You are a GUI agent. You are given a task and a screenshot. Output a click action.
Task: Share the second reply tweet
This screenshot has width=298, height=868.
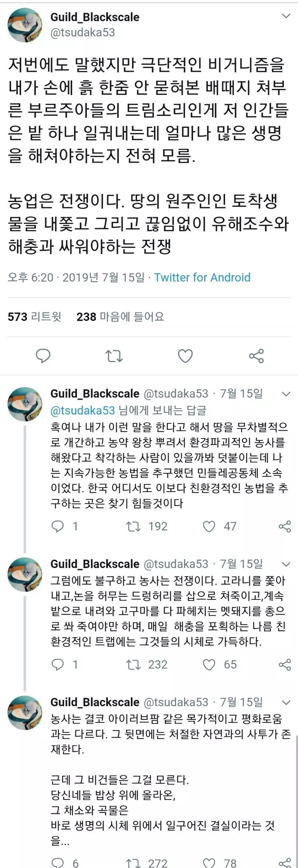pyautogui.click(x=285, y=664)
